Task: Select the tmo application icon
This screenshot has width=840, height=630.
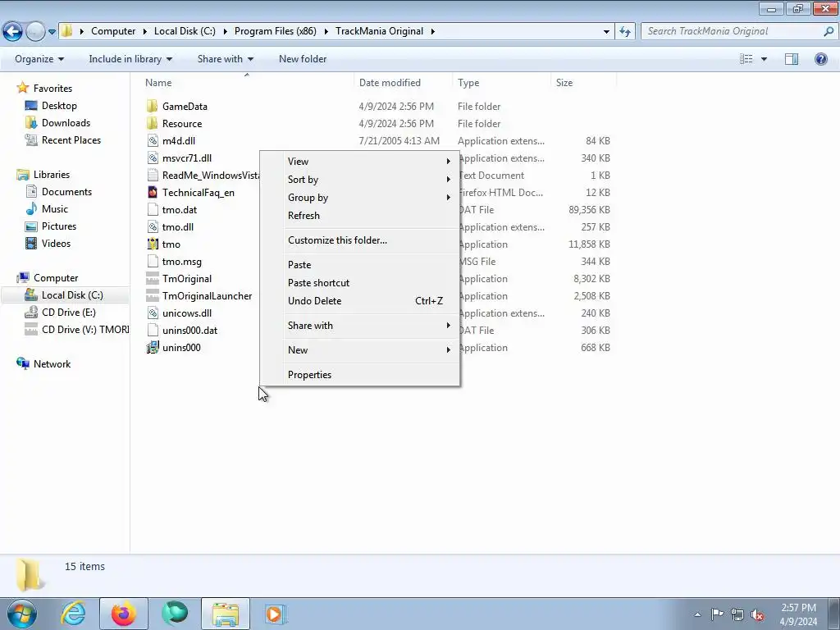Action: pyautogui.click(x=153, y=244)
